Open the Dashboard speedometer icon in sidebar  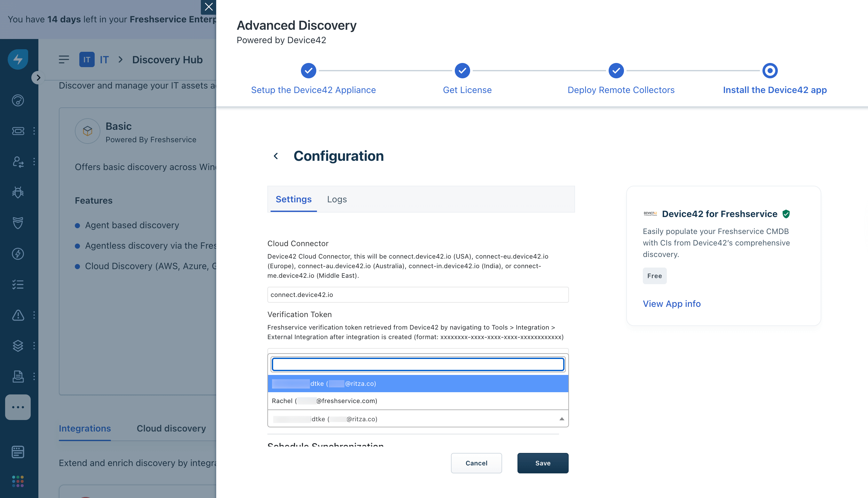[18, 100]
